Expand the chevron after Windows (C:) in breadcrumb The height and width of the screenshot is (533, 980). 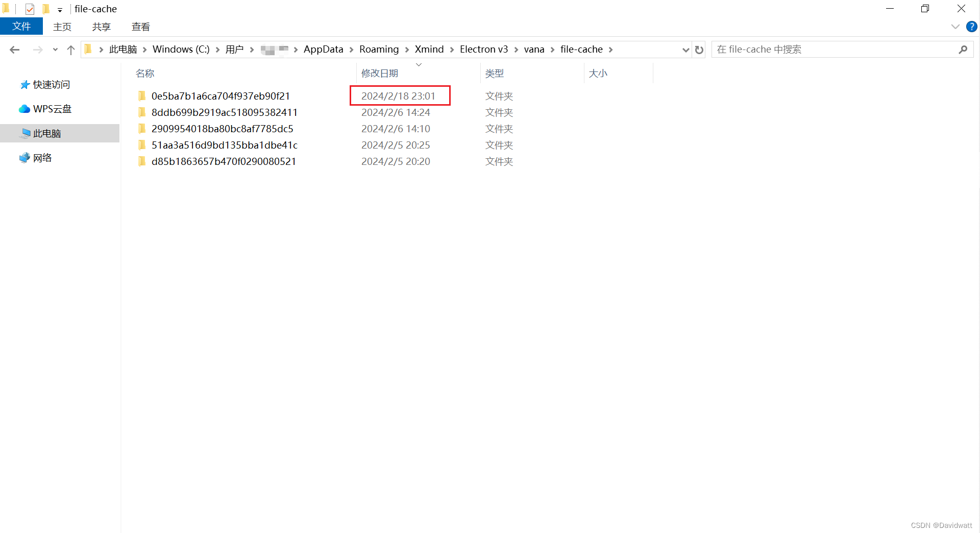217,50
